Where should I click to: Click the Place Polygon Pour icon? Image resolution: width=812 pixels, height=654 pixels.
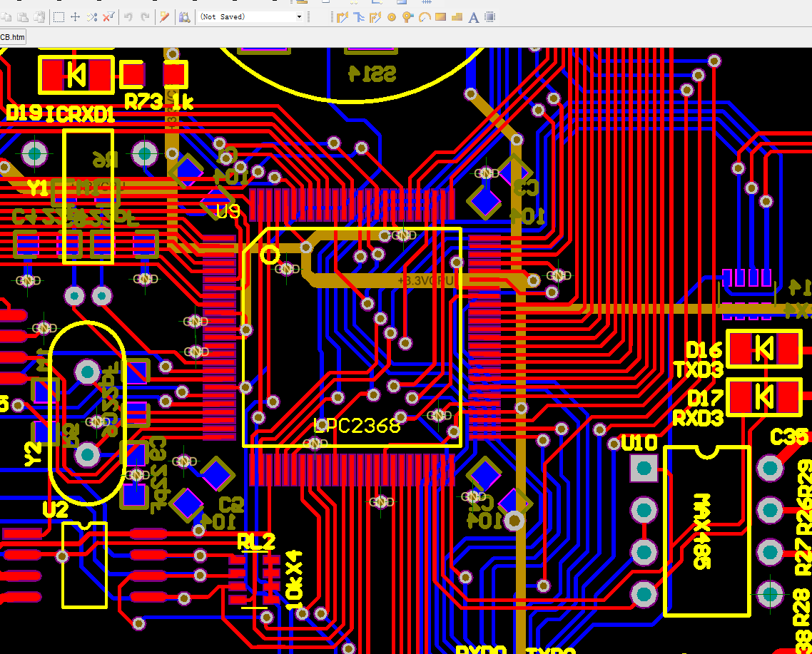tap(457, 17)
